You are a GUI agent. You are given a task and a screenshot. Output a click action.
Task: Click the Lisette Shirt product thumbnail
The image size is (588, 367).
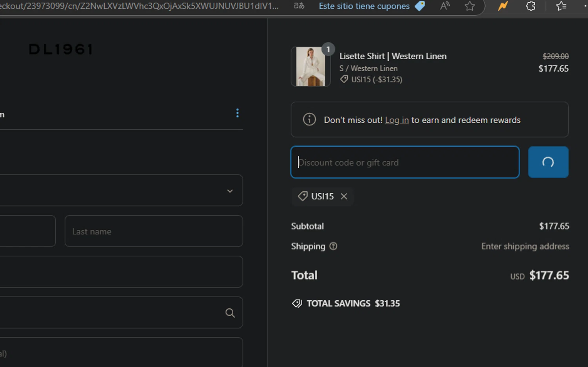310,67
